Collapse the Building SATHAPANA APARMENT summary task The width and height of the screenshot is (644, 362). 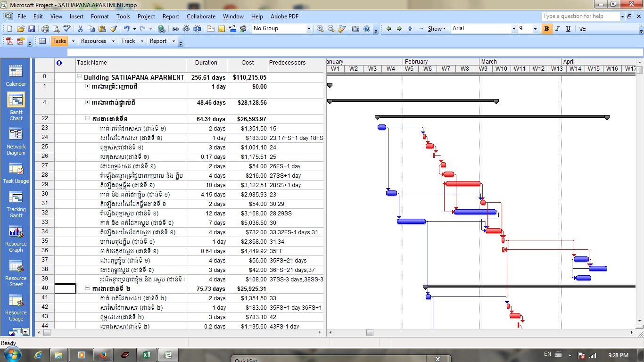80,77
